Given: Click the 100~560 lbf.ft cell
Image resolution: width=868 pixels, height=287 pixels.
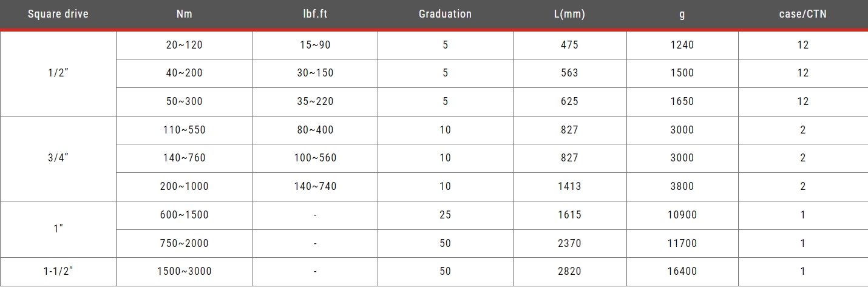Looking at the screenshot, I should coord(315,158).
